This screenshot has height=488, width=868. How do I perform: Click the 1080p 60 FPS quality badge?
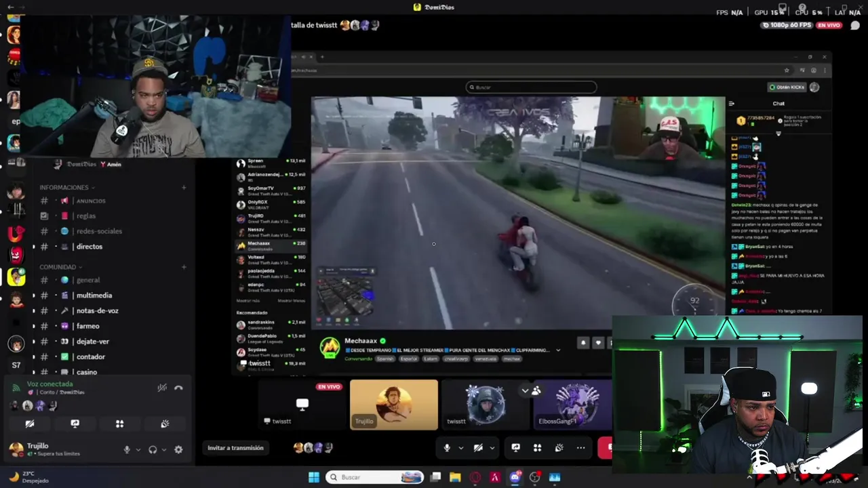coord(787,25)
